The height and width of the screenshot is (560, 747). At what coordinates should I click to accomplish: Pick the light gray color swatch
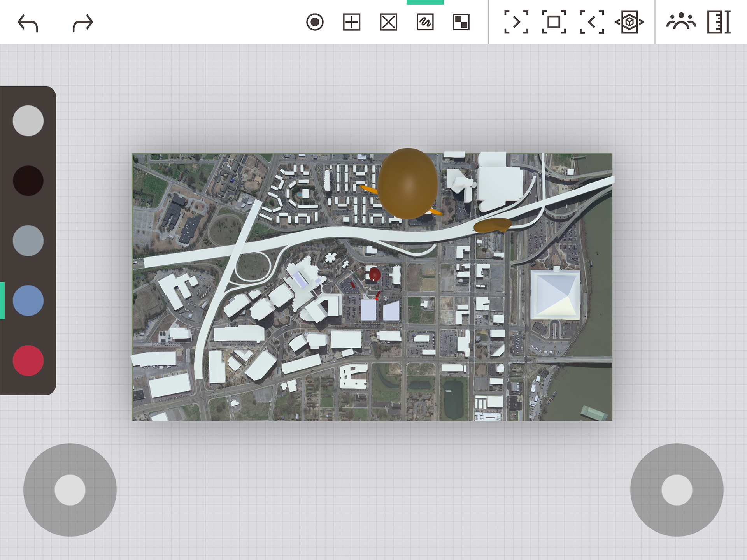(x=28, y=121)
